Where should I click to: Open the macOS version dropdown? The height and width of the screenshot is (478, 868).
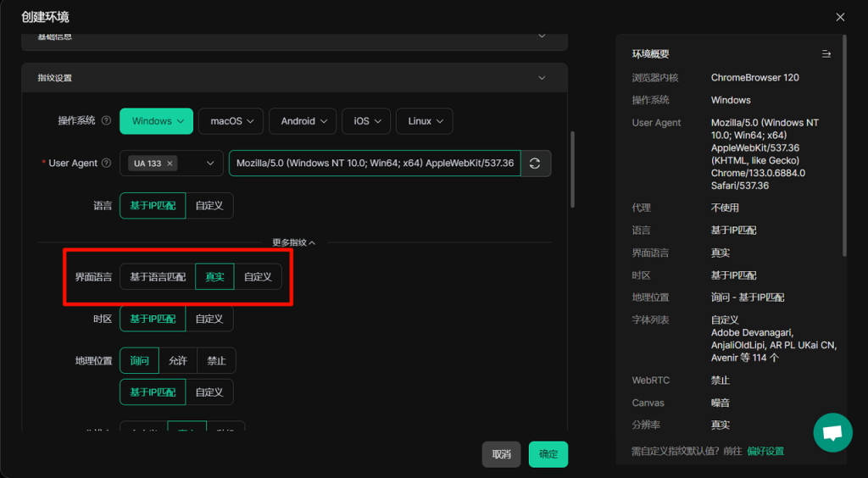(231, 121)
